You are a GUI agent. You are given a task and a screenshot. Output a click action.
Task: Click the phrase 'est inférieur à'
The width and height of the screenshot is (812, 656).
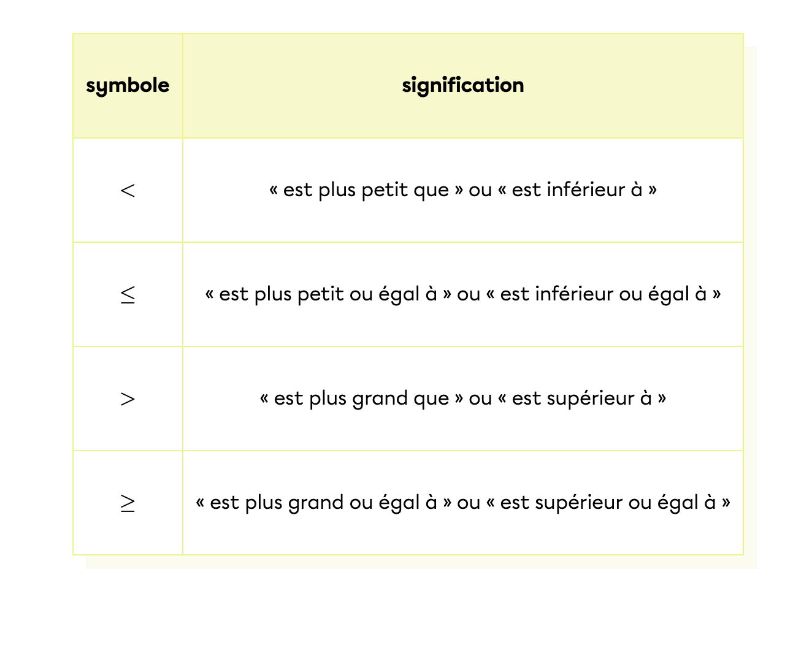tap(577, 190)
